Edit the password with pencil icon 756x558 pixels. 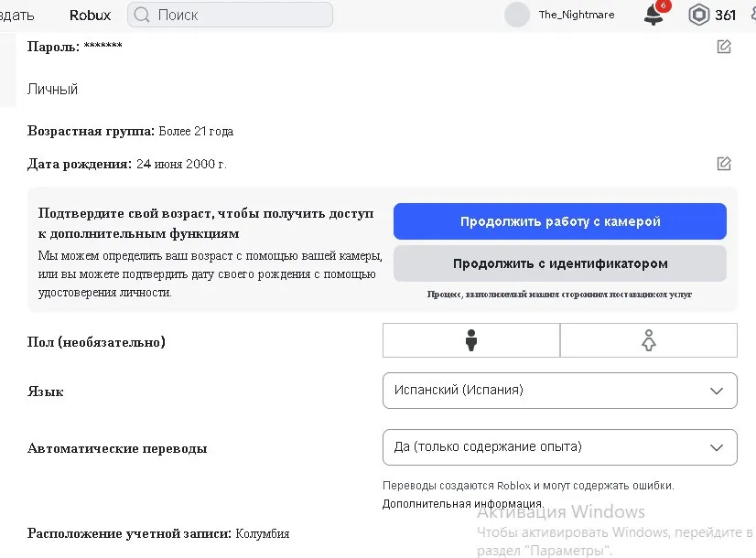click(x=724, y=47)
